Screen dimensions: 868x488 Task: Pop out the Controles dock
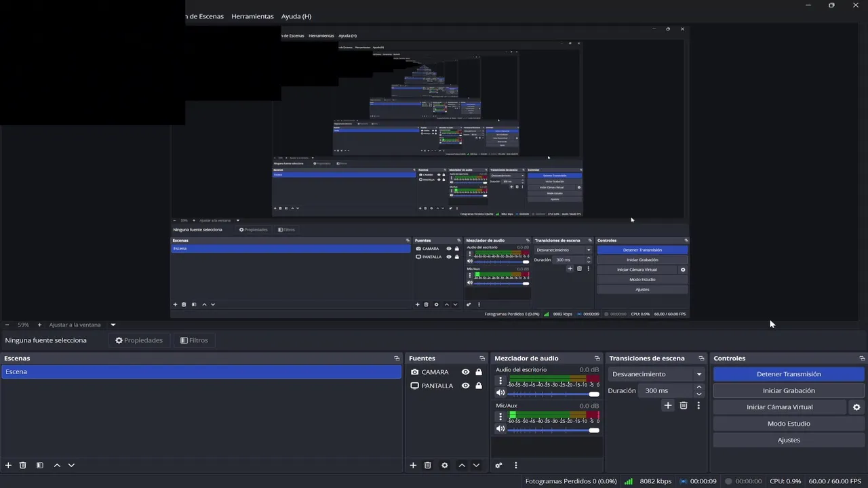coord(862,358)
